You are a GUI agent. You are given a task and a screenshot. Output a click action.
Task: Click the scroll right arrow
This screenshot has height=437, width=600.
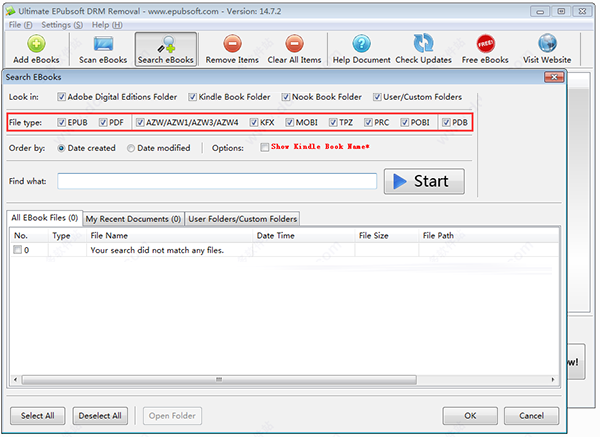pyautogui.click(x=553, y=380)
